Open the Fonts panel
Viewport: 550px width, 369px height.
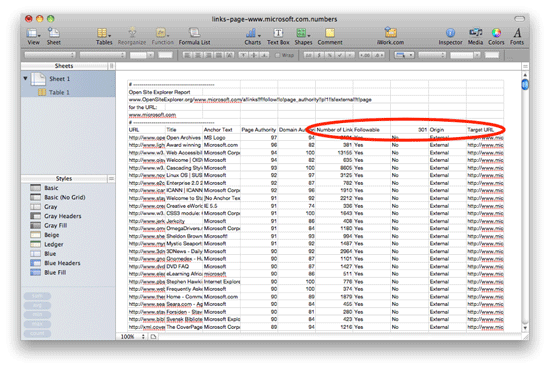[x=517, y=36]
